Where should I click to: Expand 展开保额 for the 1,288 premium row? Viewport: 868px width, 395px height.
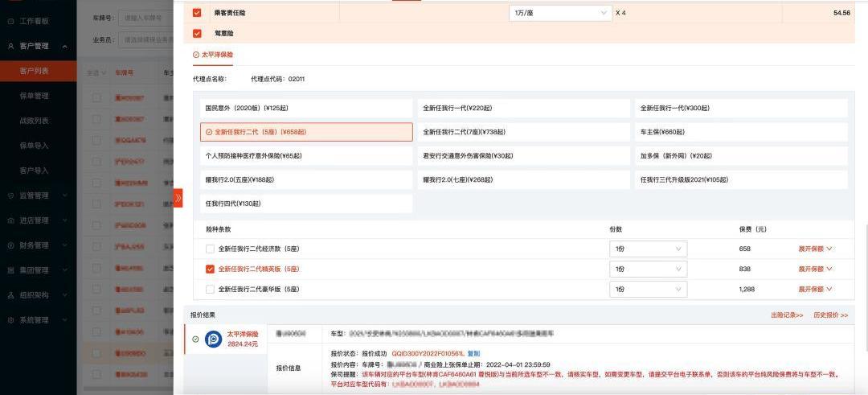click(x=815, y=289)
